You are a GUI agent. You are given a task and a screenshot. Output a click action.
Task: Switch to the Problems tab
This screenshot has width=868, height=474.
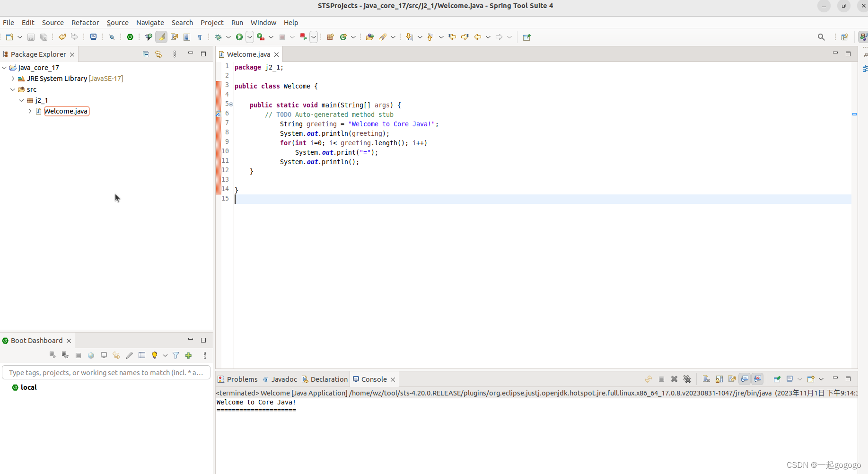tap(242, 379)
